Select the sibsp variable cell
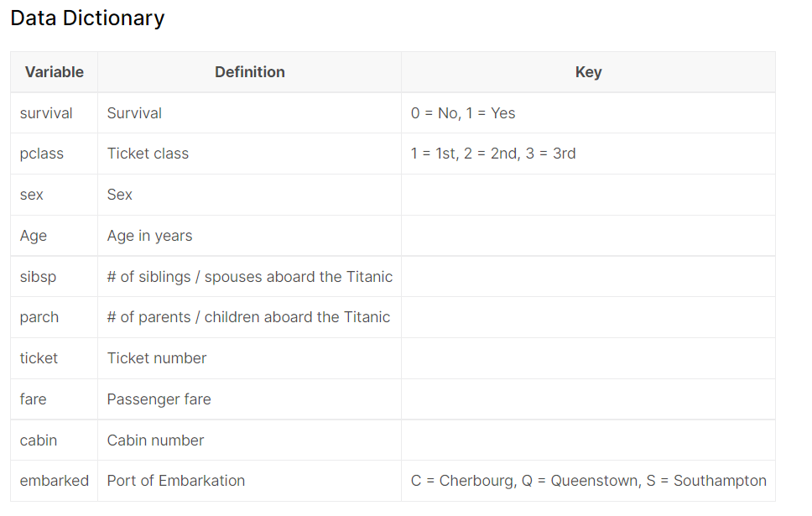812x516 pixels. pos(39,277)
